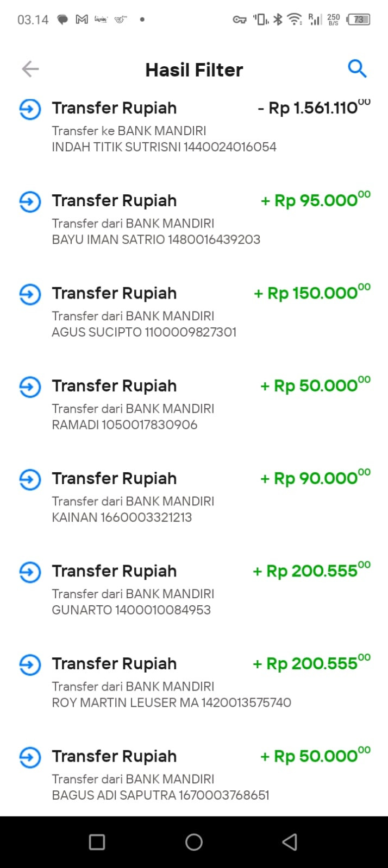This screenshot has width=388, height=868.
Task: Select the KAINAN 1660003321213 transaction
Action: click(x=122, y=517)
